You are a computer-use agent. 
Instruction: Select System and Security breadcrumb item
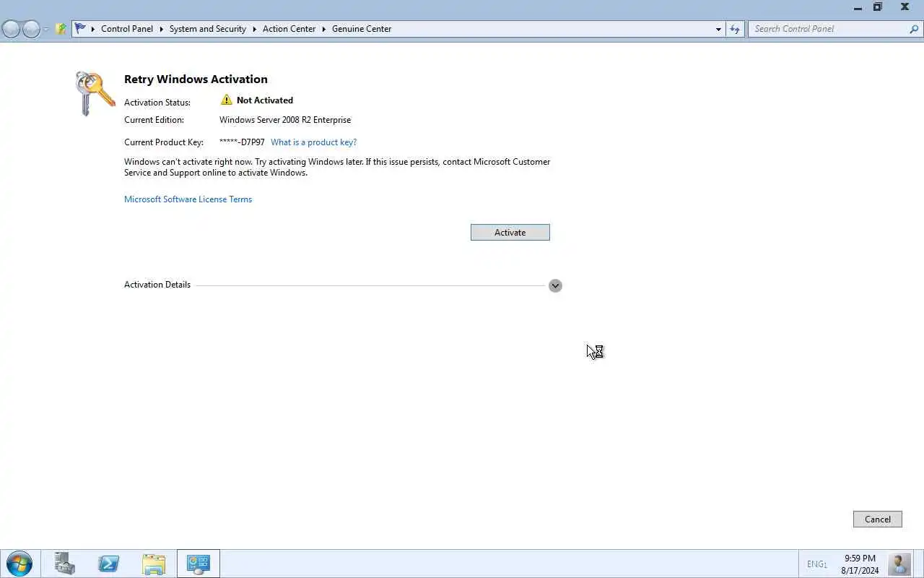(208, 29)
